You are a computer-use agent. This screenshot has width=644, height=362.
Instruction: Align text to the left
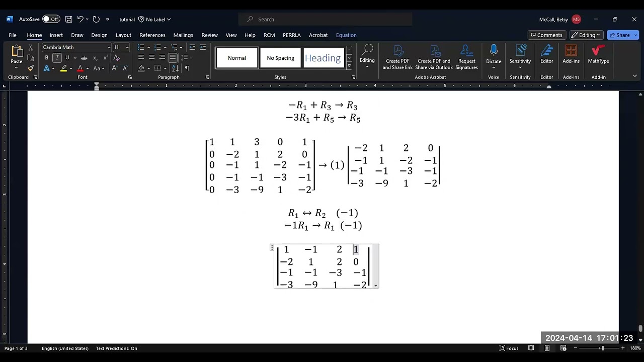(x=141, y=58)
